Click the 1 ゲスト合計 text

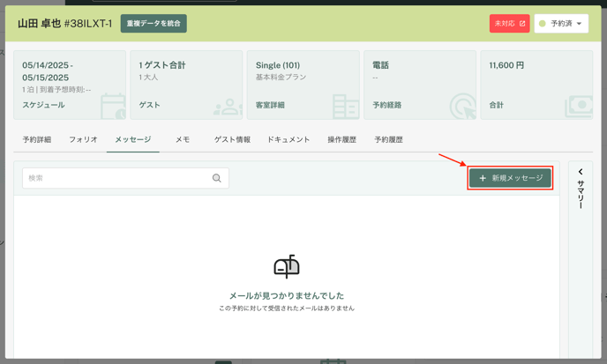coord(162,65)
